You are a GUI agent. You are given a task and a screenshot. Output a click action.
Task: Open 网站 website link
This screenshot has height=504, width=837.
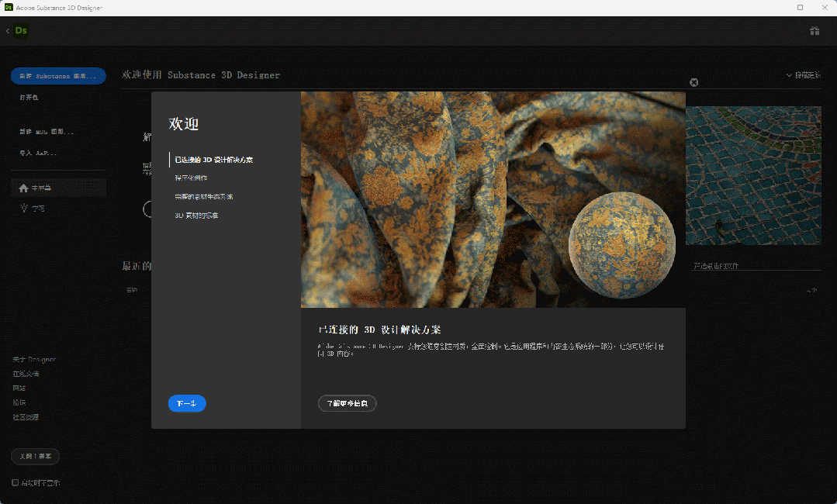tap(19, 388)
